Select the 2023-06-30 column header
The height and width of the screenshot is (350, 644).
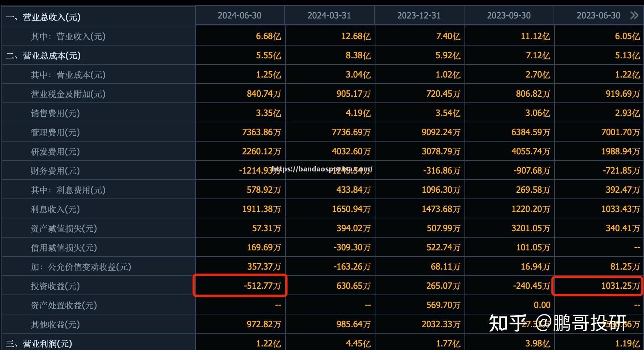(599, 16)
